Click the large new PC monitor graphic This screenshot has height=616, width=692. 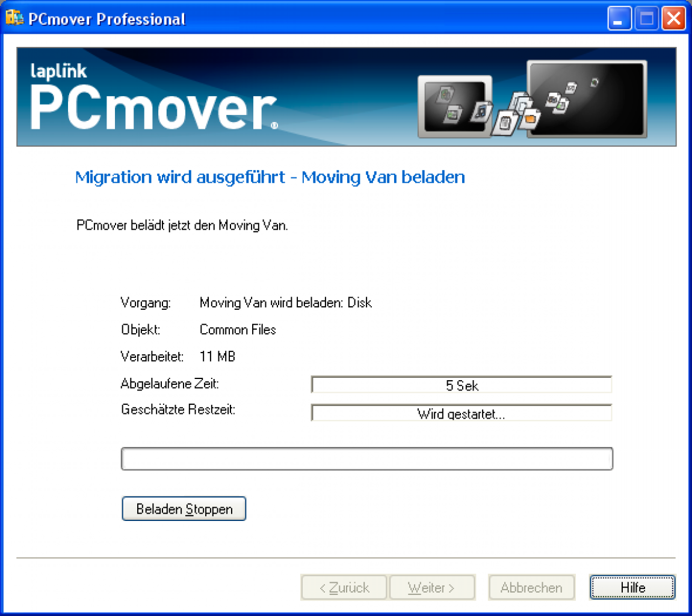tap(587, 99)
